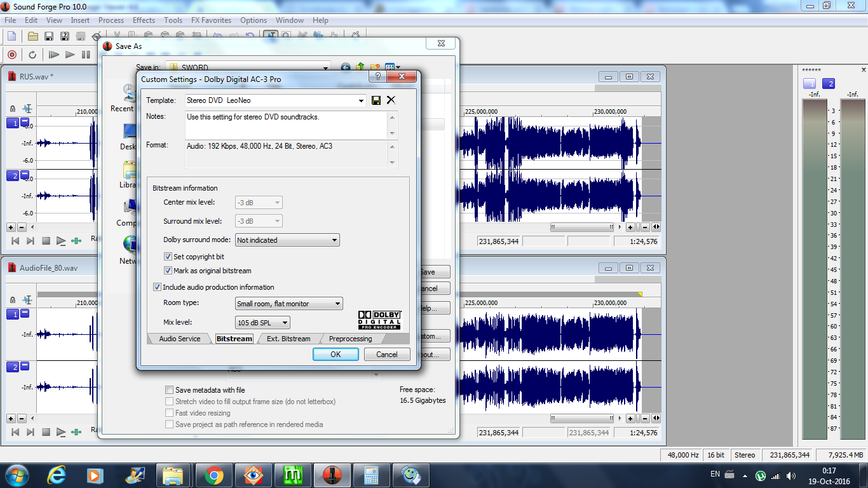The height and width of the screenshot is (488, 868).
Task: Open the Calculator from the taskbar
Action: 371,475
